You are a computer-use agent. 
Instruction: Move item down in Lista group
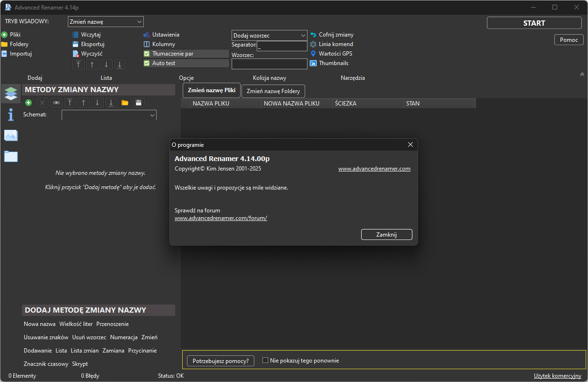point(106,65)
